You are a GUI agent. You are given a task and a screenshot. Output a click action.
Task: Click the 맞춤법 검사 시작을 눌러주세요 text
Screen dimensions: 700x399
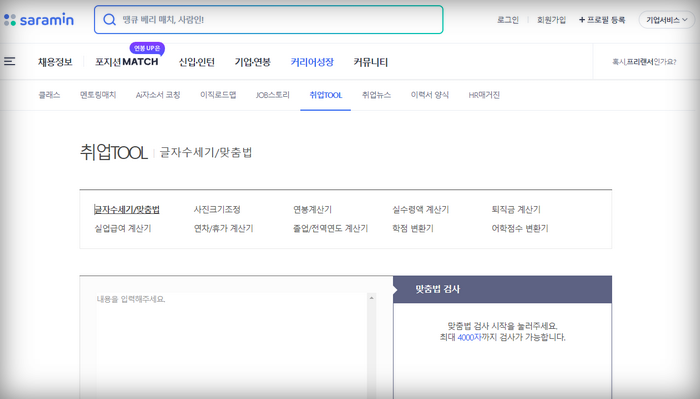pos(502,326)
